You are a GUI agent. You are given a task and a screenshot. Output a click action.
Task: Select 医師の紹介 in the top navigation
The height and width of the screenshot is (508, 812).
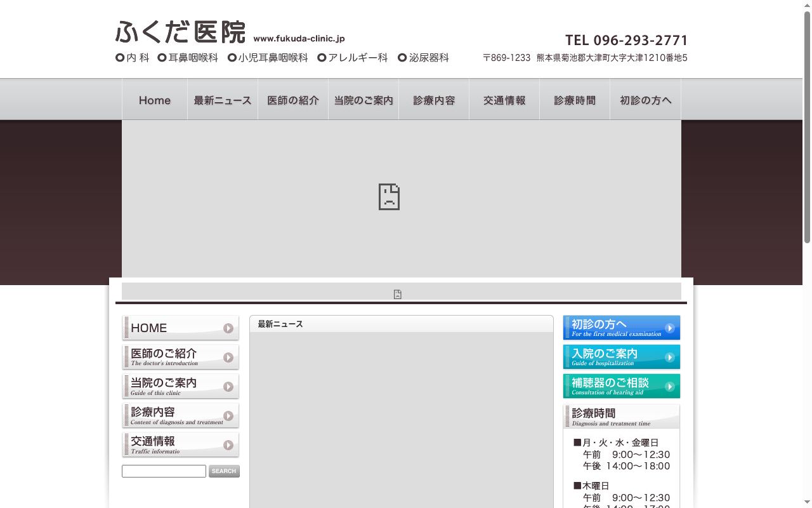point(293,100)
